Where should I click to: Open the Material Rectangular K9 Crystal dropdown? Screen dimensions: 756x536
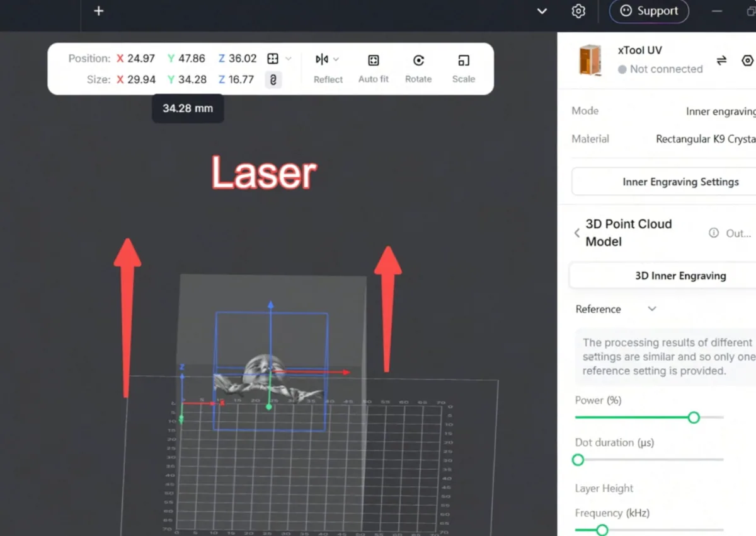pos(706,139)
